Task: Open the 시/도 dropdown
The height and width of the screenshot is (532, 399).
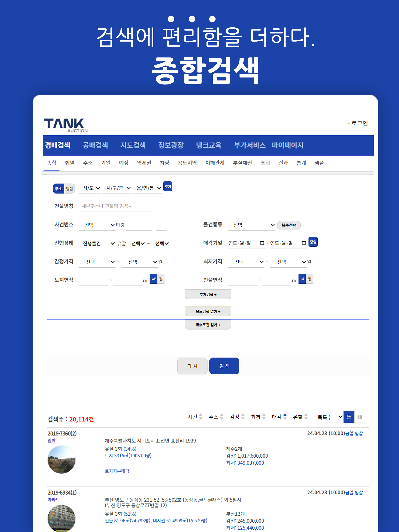Action: (91, 188)
